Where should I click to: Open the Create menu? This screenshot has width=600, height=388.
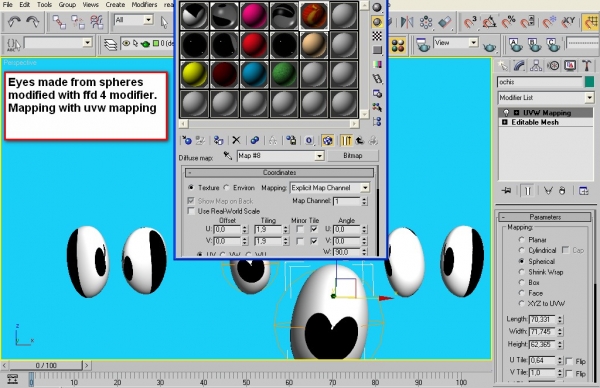(x=115, y=5)
